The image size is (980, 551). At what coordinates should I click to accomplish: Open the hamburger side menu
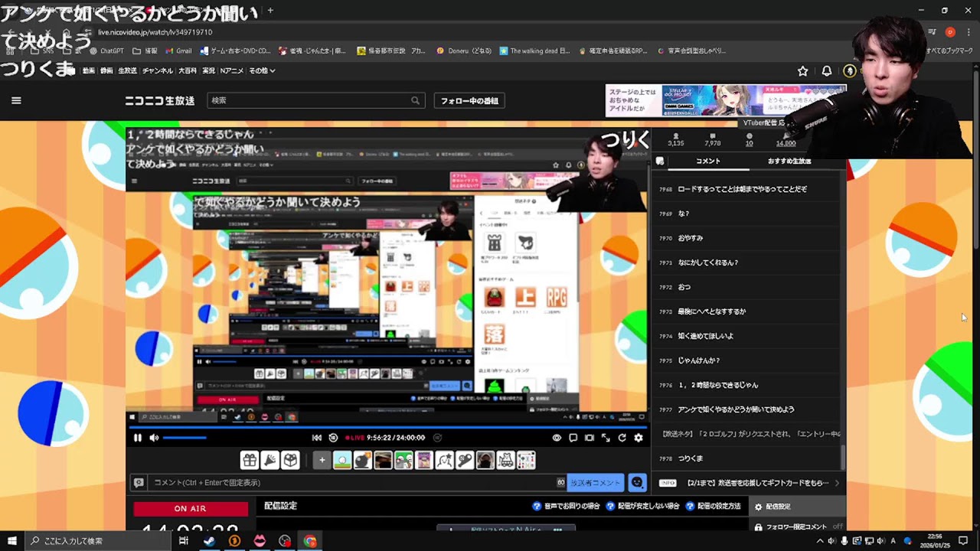(16, 100)
